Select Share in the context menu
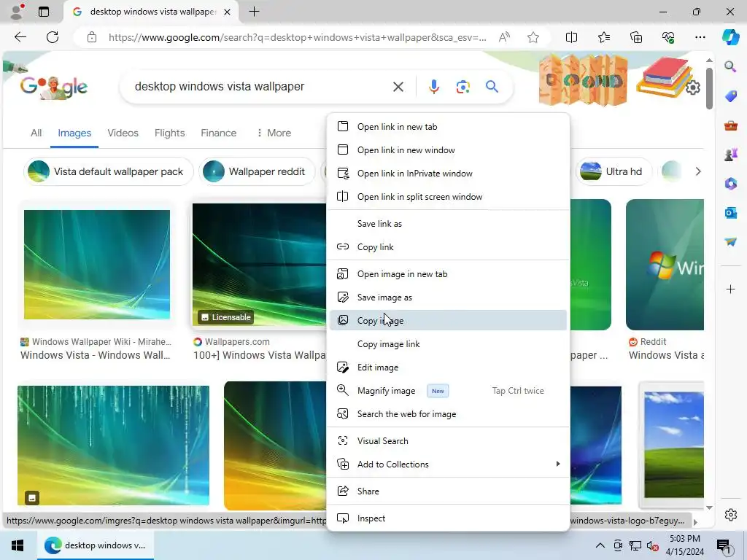Viewport: 747px width, 560px height. pos(449,491)
